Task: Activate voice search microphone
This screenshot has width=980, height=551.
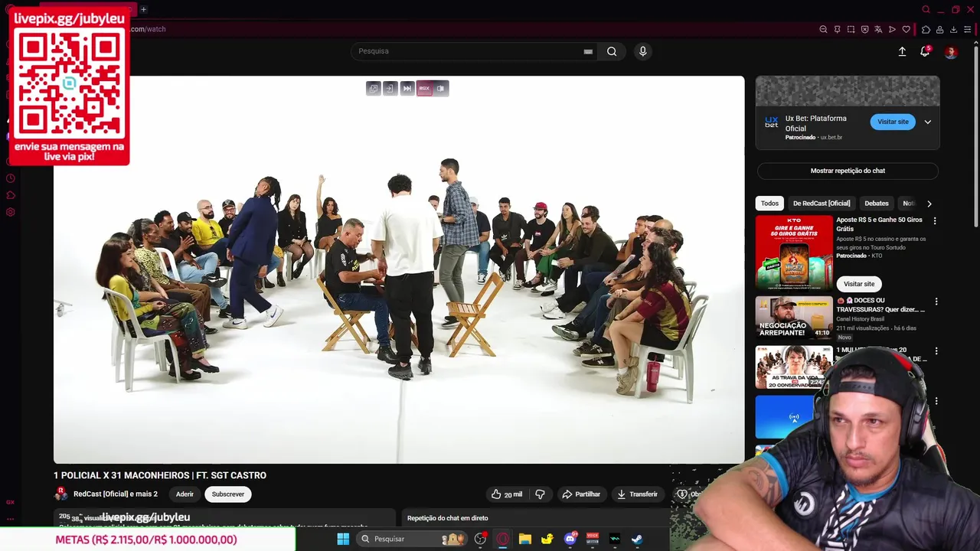Action: tap(642, 51)
